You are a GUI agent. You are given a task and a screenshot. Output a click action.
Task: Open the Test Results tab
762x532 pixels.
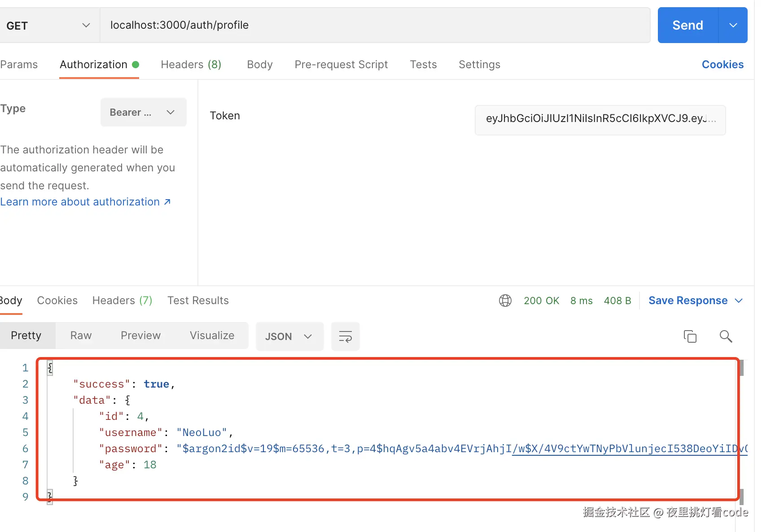click(198, 301)
